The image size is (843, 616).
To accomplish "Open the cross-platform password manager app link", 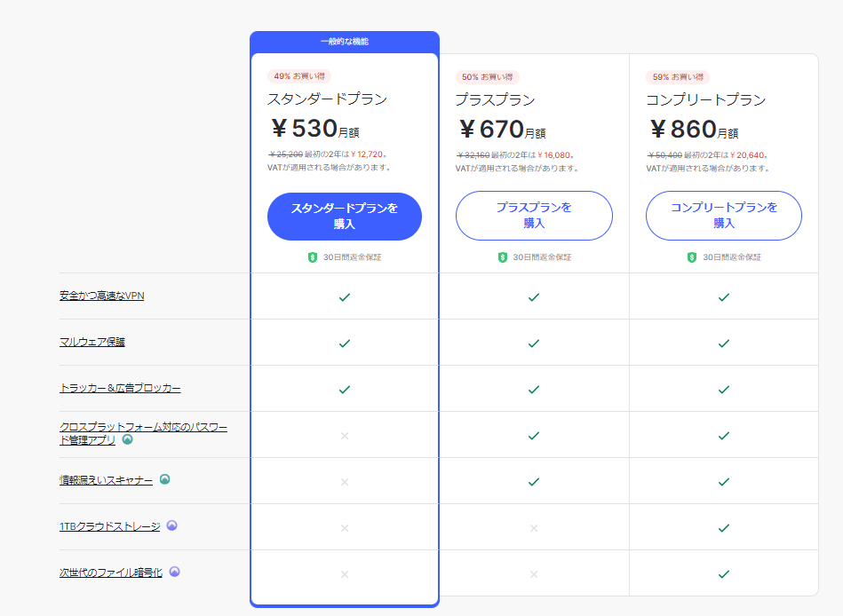I will coord(142,428).
